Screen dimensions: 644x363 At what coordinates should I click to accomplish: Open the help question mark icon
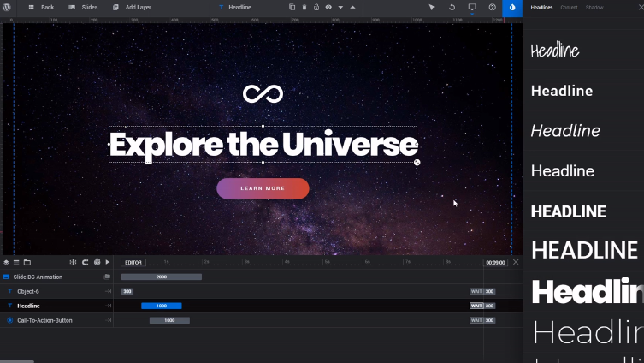click(x=492, y=7)
